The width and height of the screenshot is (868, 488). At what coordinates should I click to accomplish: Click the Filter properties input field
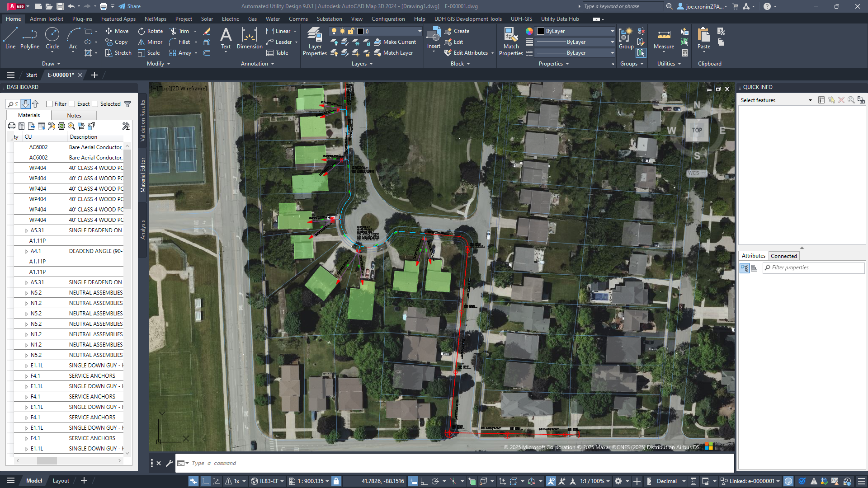coord(814,268)
